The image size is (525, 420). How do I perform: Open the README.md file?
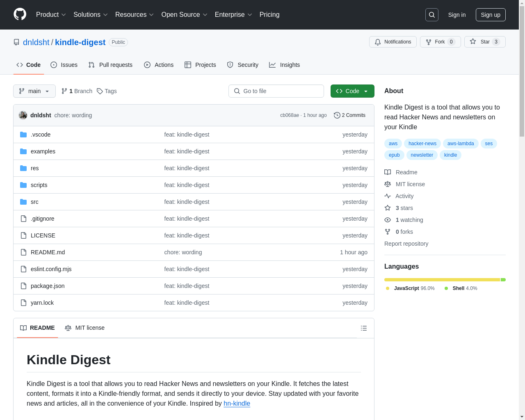[x=48, y=252]
